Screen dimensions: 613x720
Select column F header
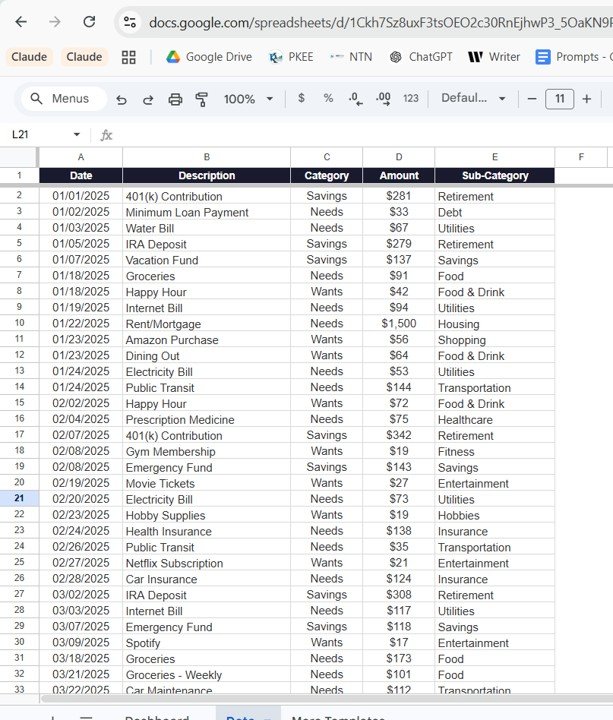(x=581, y=157)
